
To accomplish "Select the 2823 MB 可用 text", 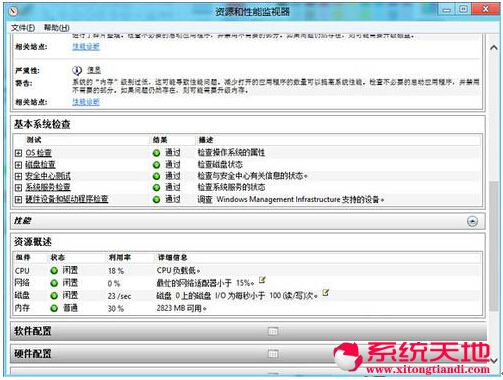I will (181, 308).
